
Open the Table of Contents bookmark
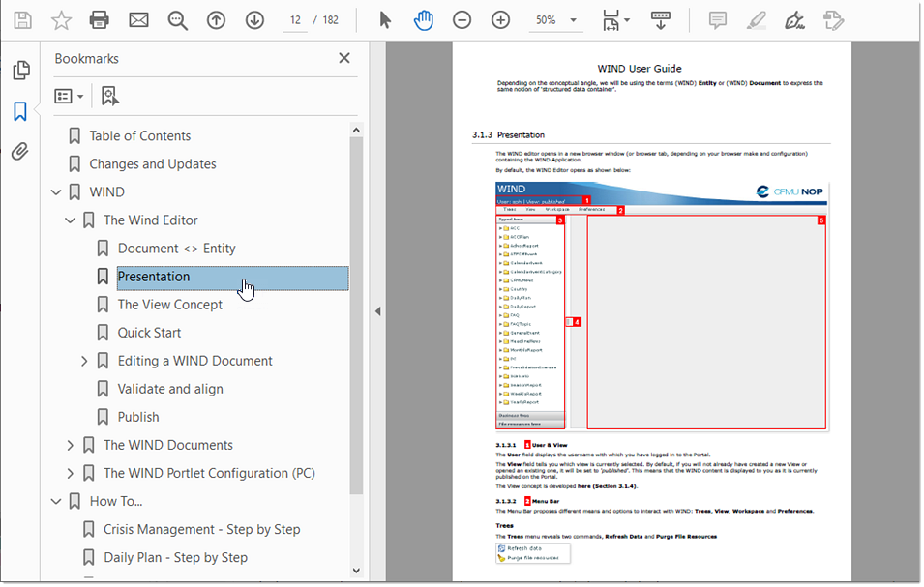click(139, 136)
